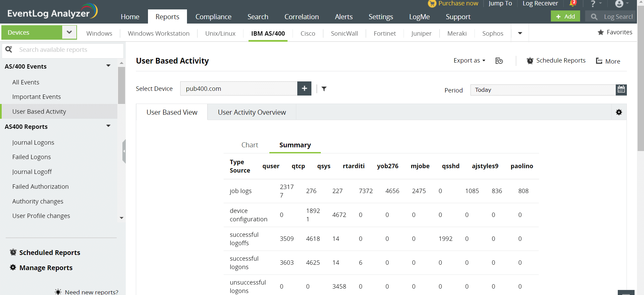
Task: Open the Correlation tab
Action: pyautogui.click(x=302, y=16)
